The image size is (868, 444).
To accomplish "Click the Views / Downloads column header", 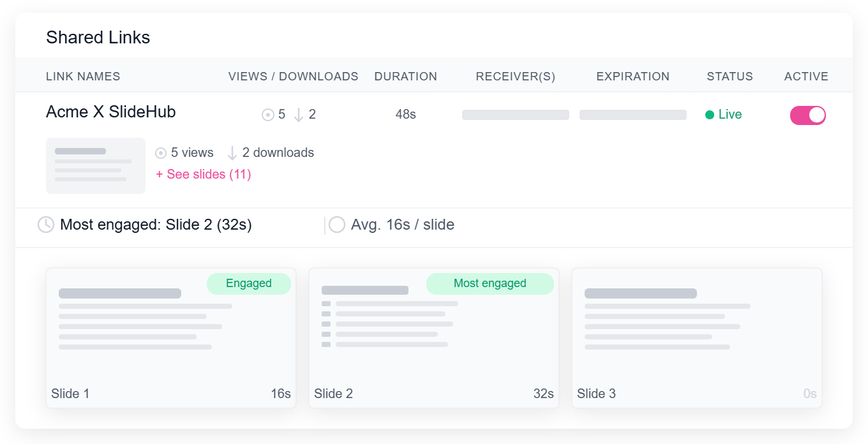I will [294, 77].
